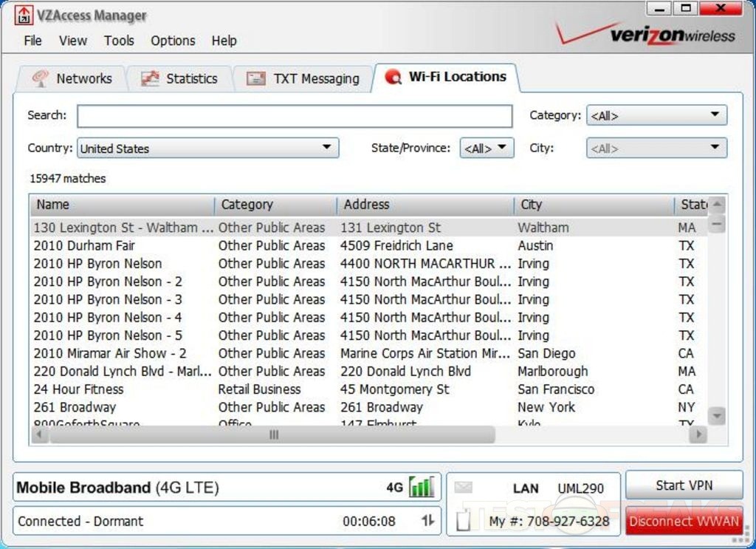Switch to the Statistics tab
756x549 pixels.
(179, 78)
